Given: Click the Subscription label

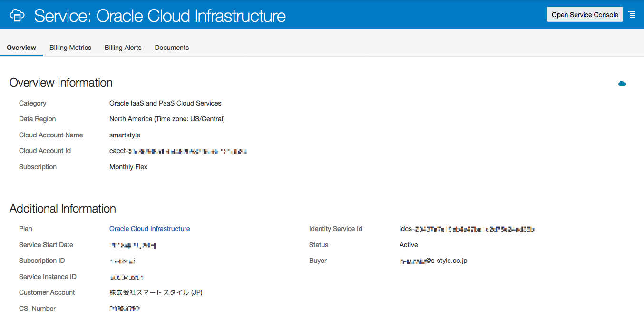Looking at the screenshot, I should [x=38, y=167].
